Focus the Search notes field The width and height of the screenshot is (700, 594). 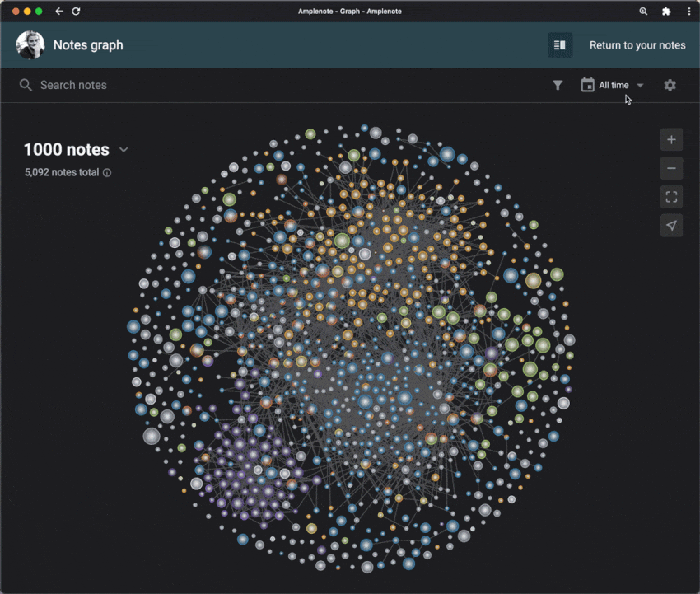point(73,85)
